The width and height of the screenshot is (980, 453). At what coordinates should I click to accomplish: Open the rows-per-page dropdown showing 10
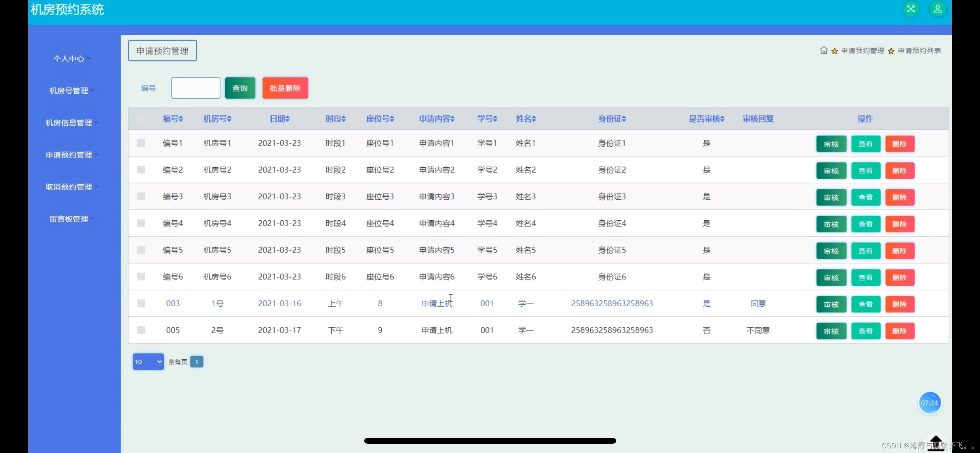coord(148,362)
